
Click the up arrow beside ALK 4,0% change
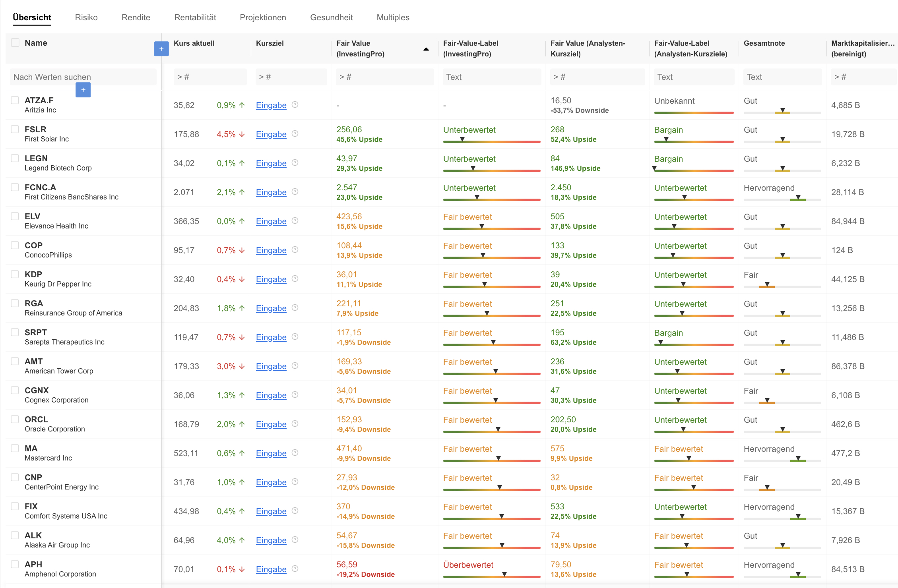[242, 540]
